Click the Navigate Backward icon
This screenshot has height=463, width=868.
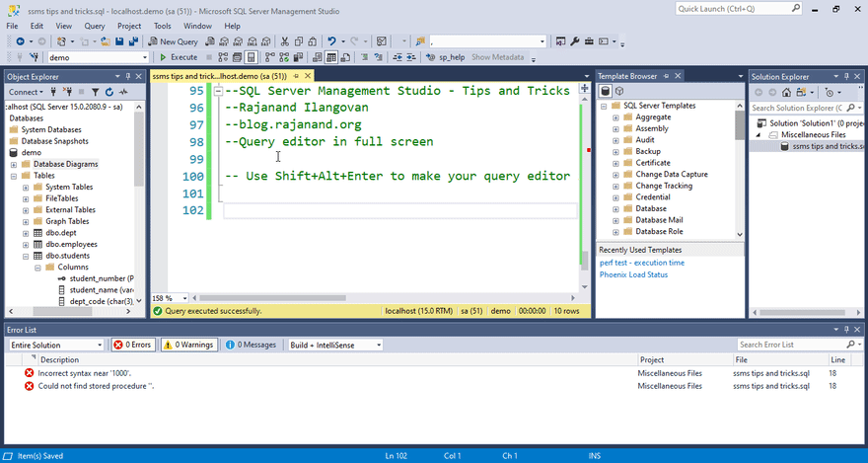pyautogui.click(x=21, y=41)
